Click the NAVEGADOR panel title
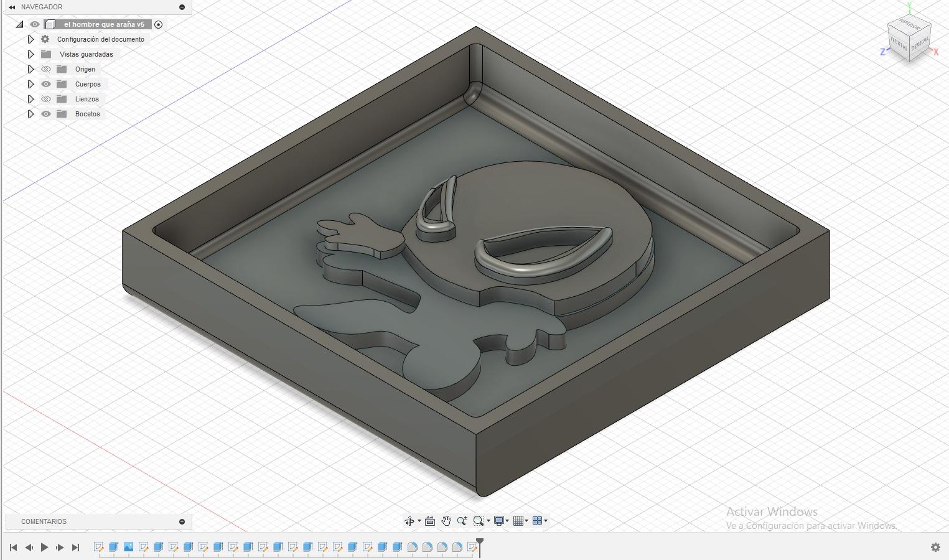 click(42, 7)
